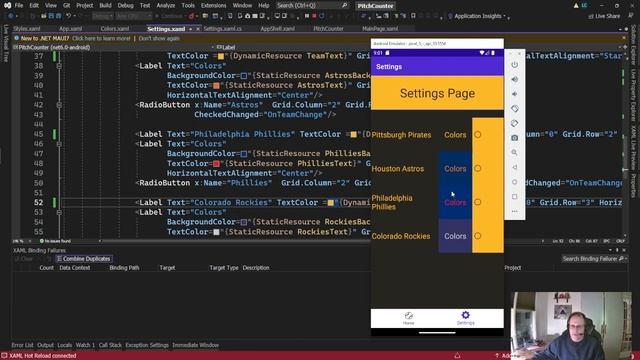This screenshot has height=360, width=640.
Task: Open the Immediate Window tab
Action: pos(196,345)
